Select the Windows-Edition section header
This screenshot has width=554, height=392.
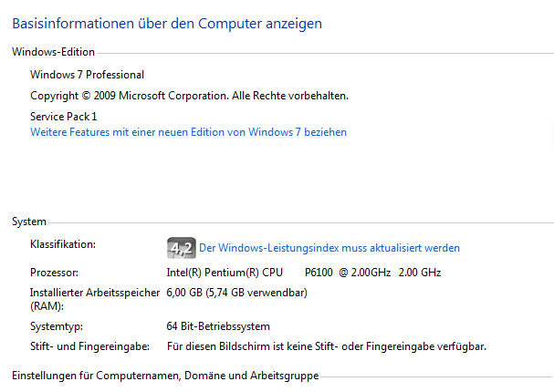pyautogui.click(x=53, y=53)
